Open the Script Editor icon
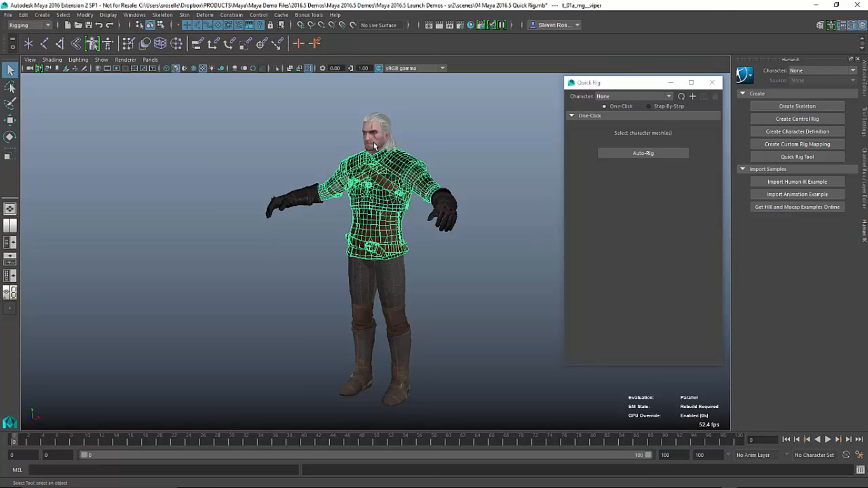 click(861, 470)
